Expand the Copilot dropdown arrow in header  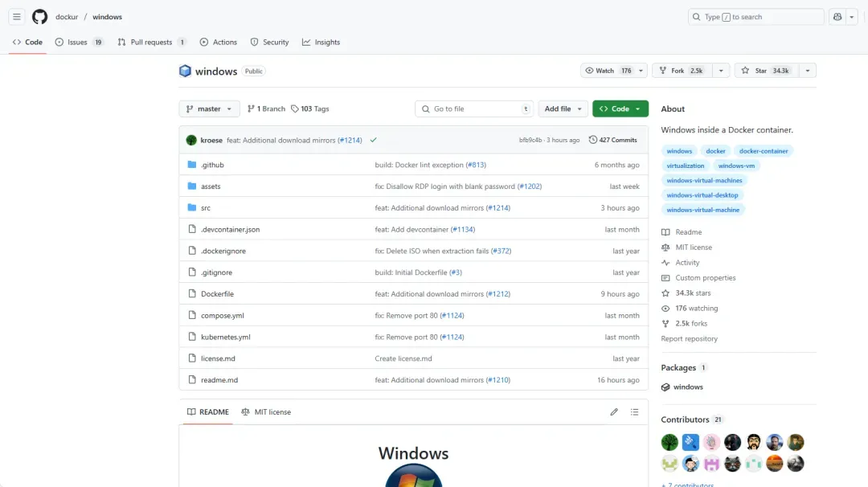pos(852,17)
